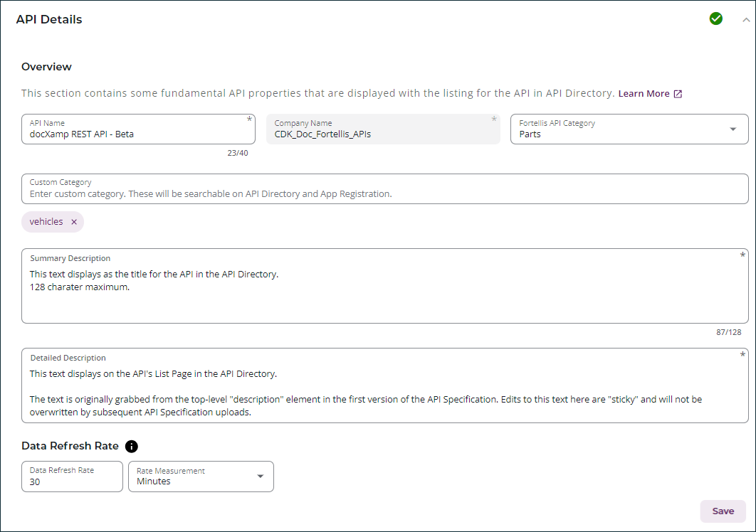Open the Fortellis API Category dropdown
Screen dimensions: 756x532
[x=629, y=129]
